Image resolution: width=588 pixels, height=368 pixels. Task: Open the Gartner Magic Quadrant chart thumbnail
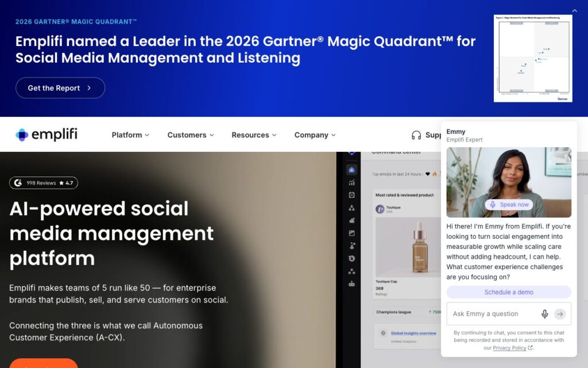pos(533,58)
